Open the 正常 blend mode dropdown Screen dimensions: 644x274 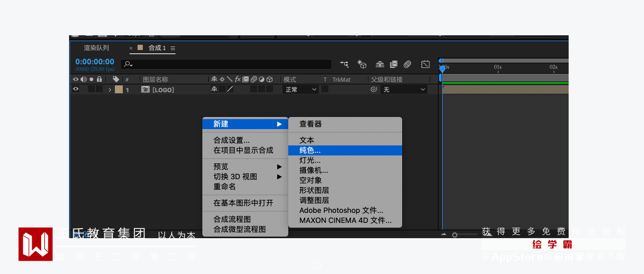pos(301,90)
